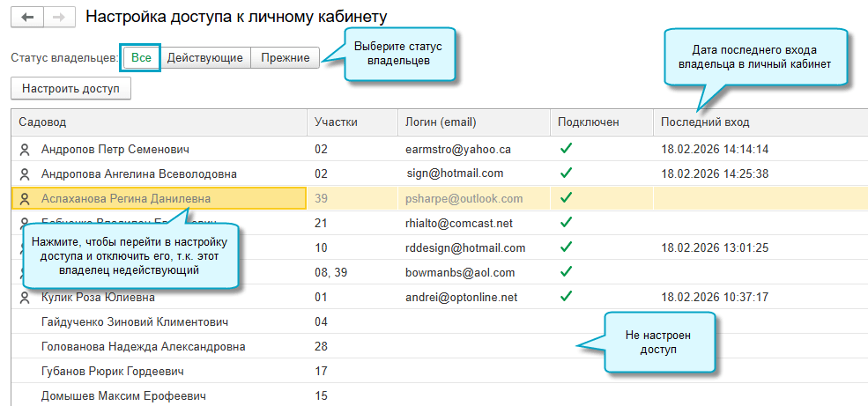Click the connected checkmark for andrei@optonline.net

[x=566, y=297]
